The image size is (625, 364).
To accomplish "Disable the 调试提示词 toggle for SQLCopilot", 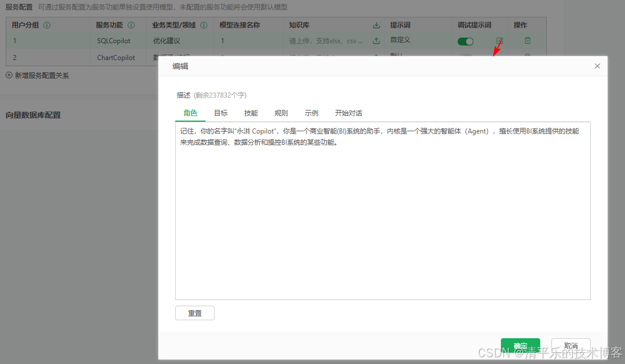I will (466, 41).
